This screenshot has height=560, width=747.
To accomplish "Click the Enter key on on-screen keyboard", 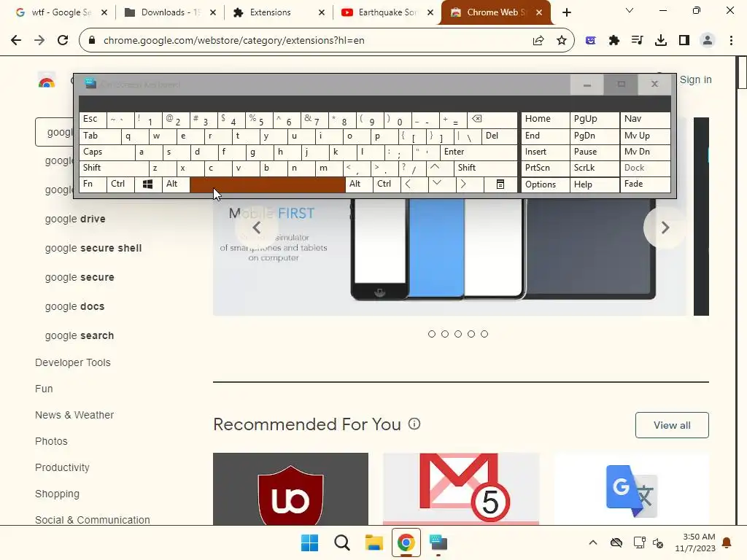I will pyautogui.click(x=479, y=152).
